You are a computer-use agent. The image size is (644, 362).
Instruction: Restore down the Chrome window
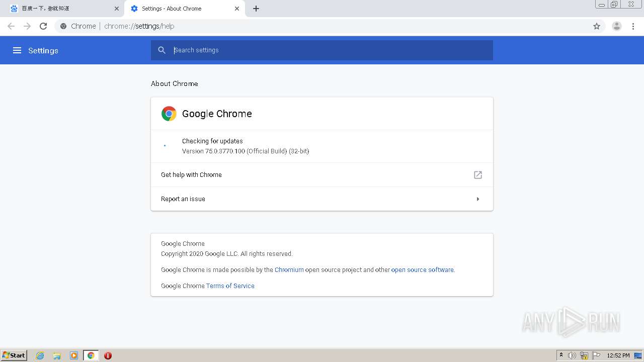tap(614, 5)
